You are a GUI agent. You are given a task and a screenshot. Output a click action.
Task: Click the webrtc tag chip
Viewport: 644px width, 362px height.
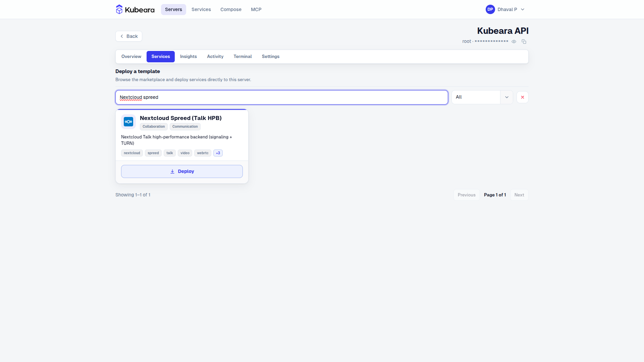[x=203, y=153]
